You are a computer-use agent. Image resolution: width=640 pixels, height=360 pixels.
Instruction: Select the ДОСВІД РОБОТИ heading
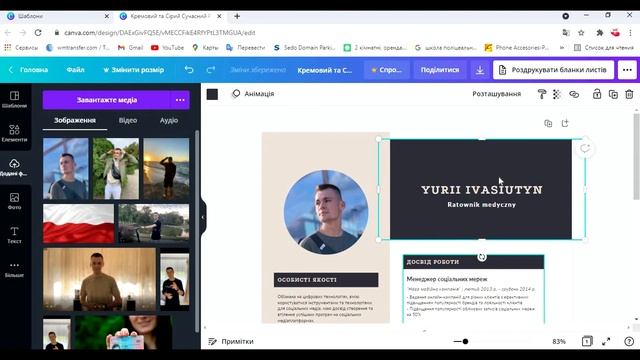coord(433,262)
